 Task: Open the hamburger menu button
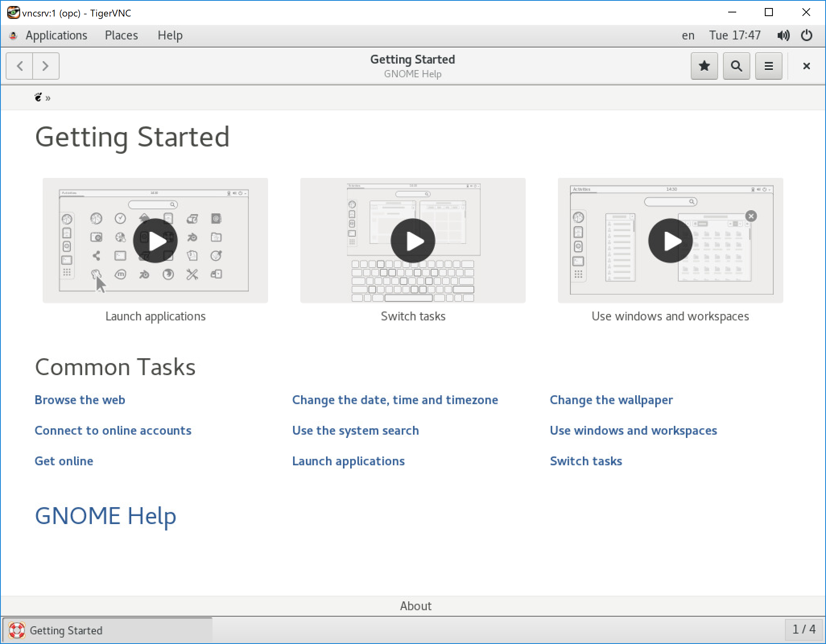768,66
